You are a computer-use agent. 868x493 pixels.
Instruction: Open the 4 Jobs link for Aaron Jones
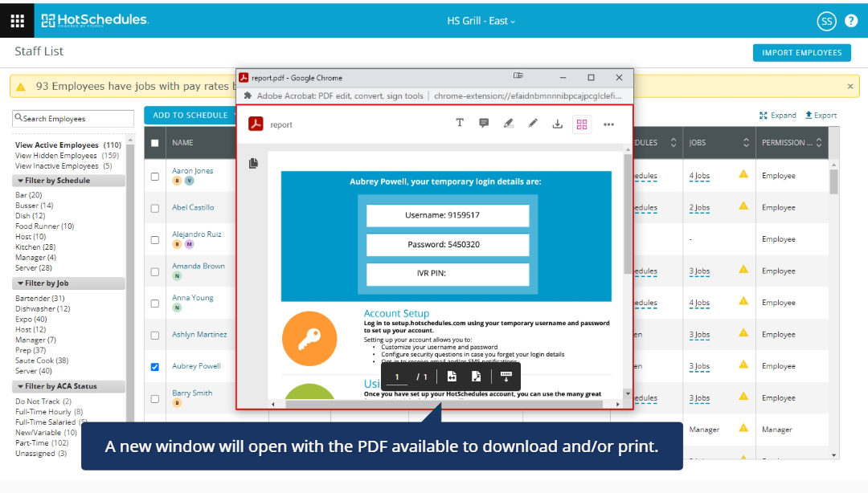coord(699,176)
